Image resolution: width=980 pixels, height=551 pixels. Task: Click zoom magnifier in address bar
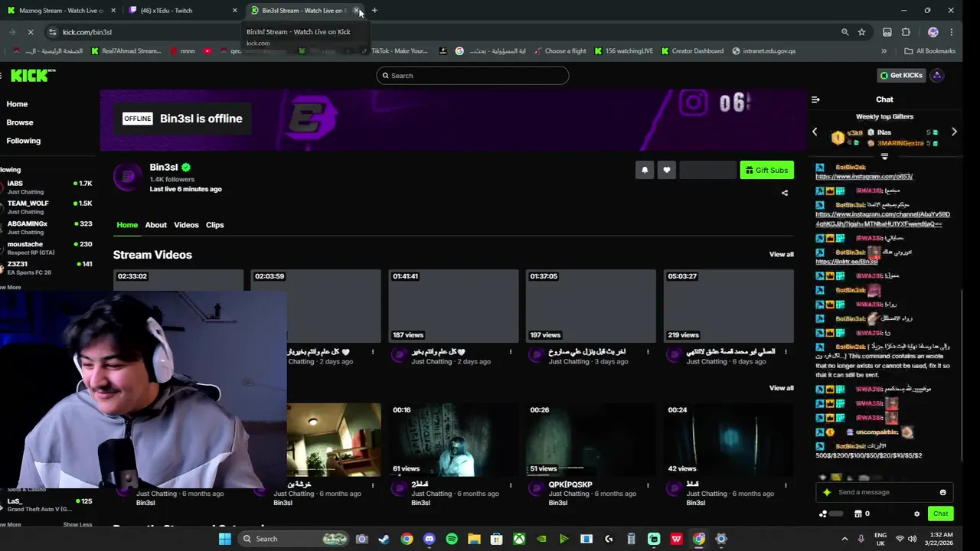(844, 32)
